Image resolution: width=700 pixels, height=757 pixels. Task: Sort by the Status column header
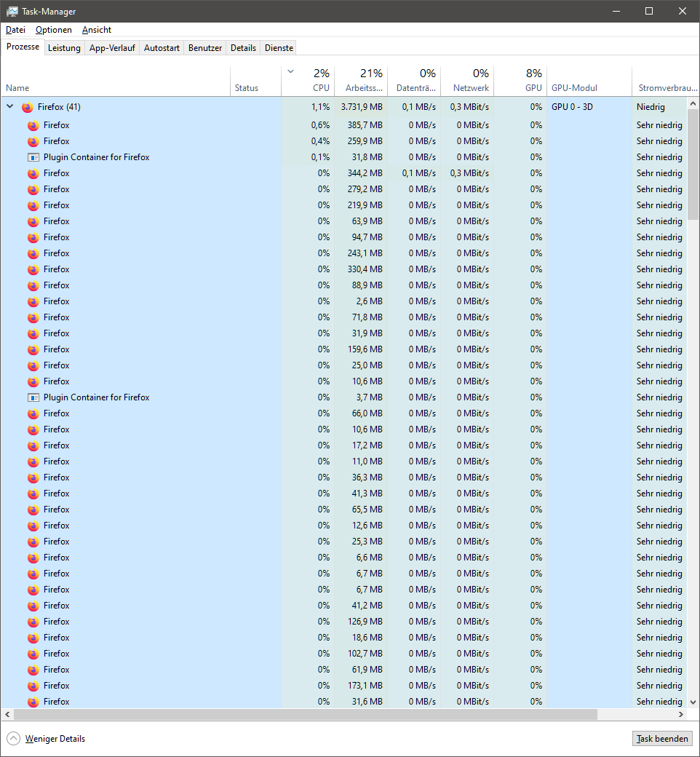click(256, 81)
